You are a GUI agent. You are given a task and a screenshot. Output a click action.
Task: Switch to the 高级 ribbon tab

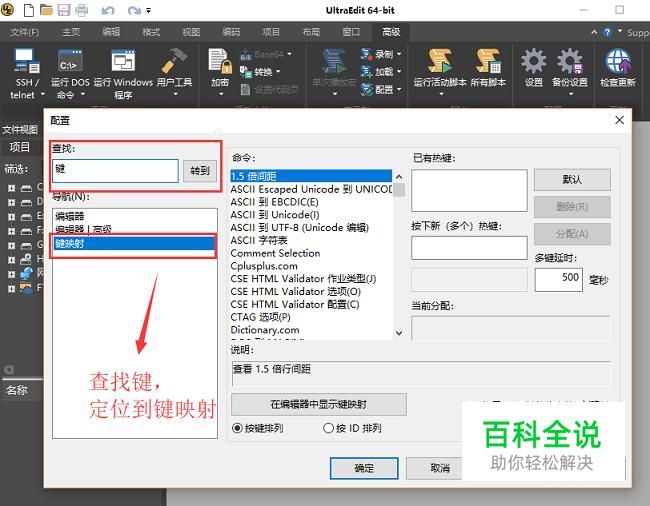pyautogui.click(x=391, y=32)
